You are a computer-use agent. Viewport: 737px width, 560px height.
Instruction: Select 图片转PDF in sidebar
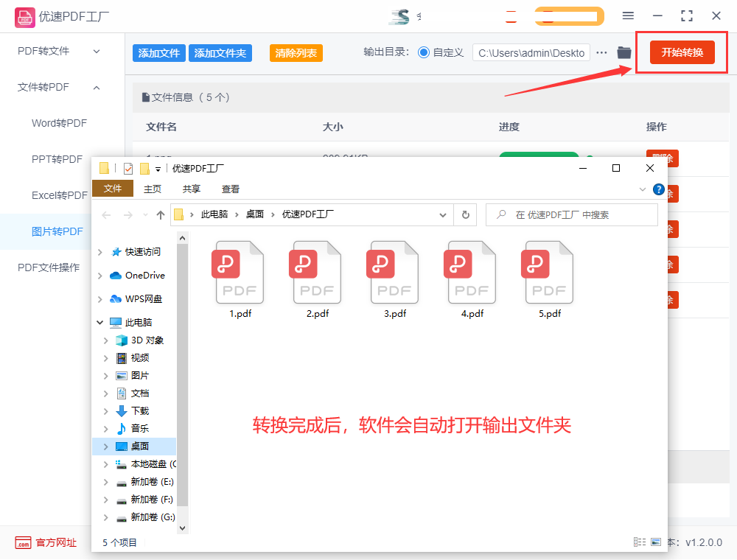57,231
